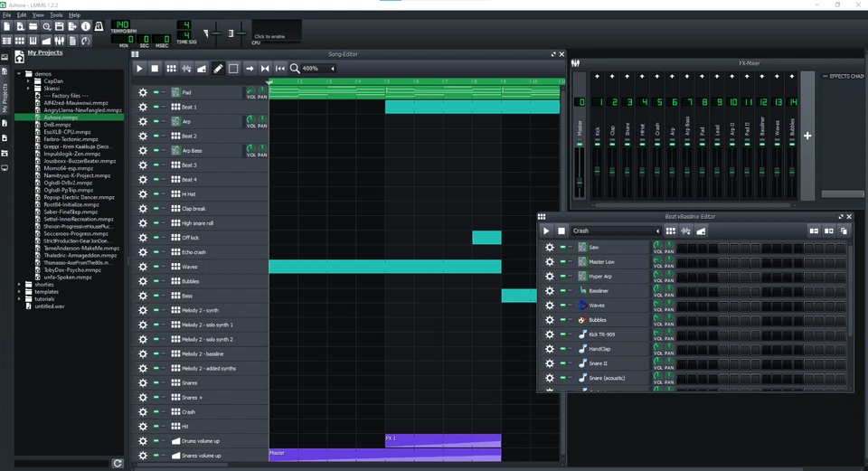Screen dimensions: 868x471
Task: Show the Beat+Bassline Editor via main toolbar icon
Action: point(20,41)
